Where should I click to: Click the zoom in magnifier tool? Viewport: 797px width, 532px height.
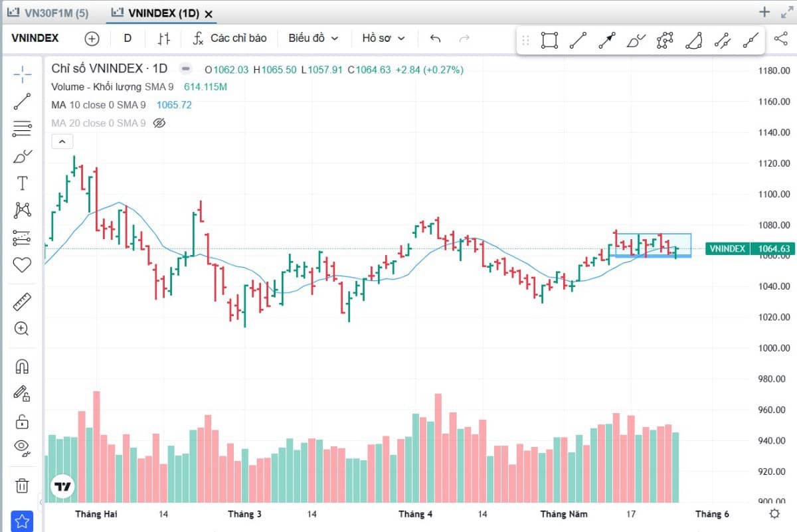pyautogui.click(x=22, y=329)
